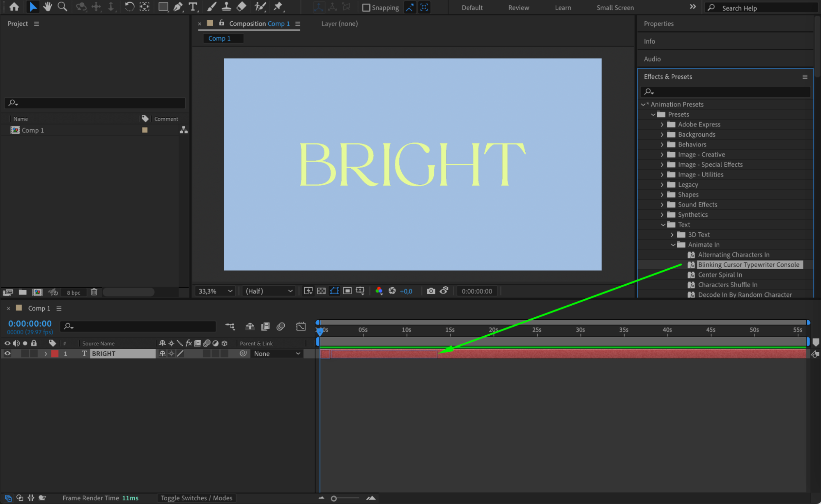The width and height of the screenshot is (821, 504).
Task: Open the Properties panel tab
Action: (x=658, y=24)
